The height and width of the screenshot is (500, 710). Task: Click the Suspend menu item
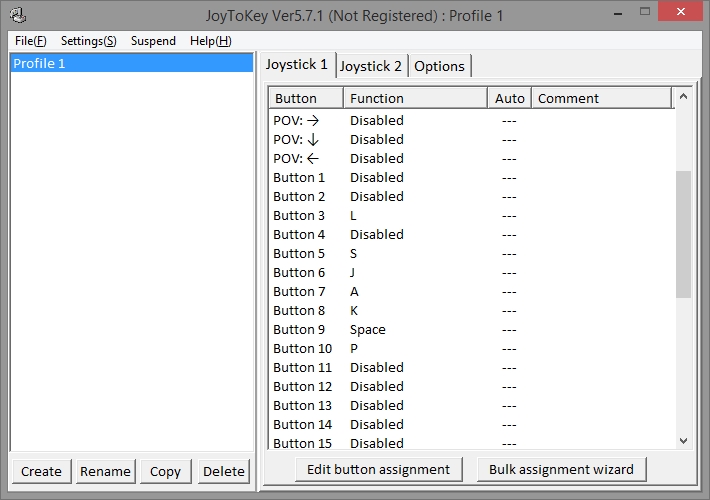[x=153, y=41]
